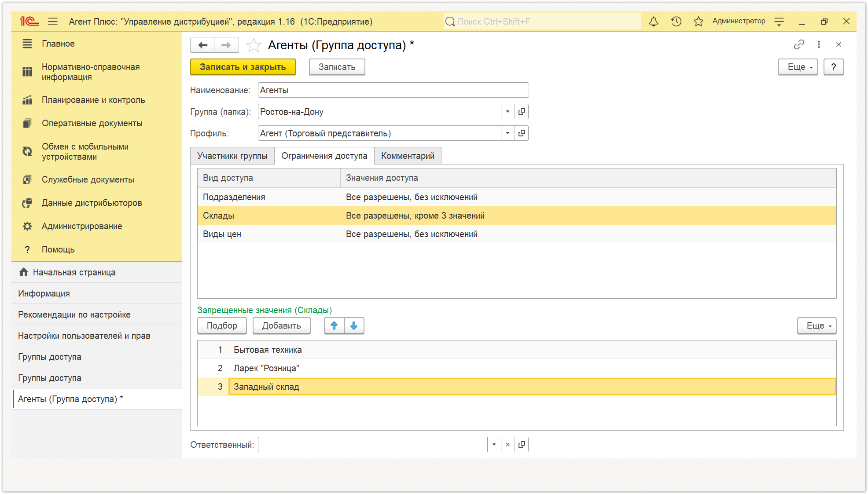868x494 pixels.
Task: Open Администрирование section
Action: (97, 226)
